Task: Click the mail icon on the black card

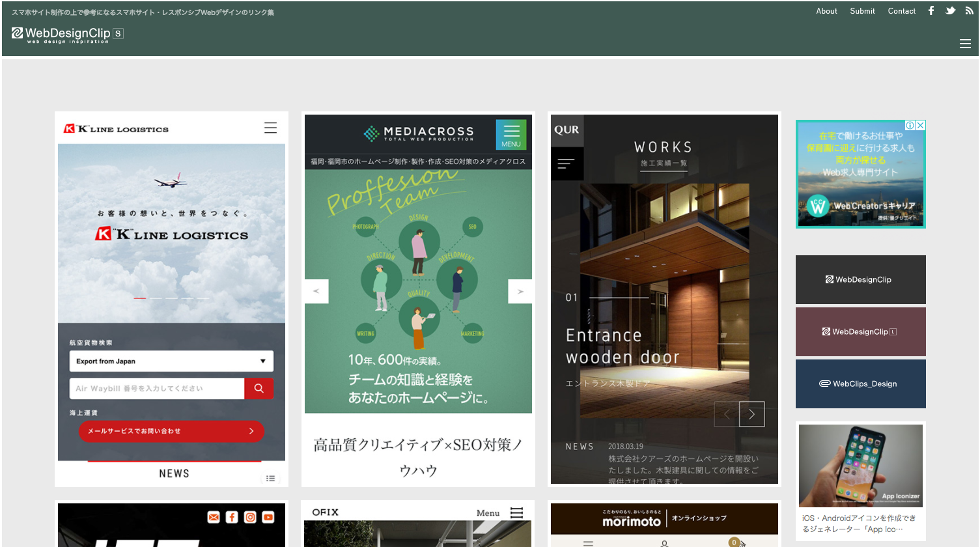Action: 214,517
